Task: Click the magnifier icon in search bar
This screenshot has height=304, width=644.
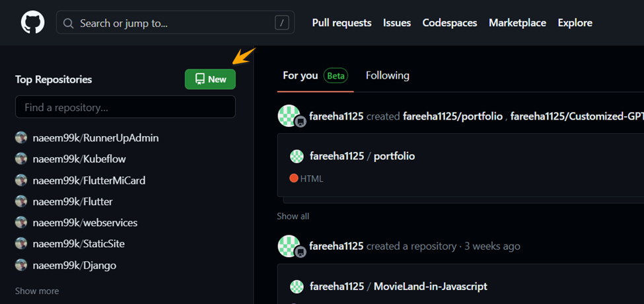Action: point(69,23)
